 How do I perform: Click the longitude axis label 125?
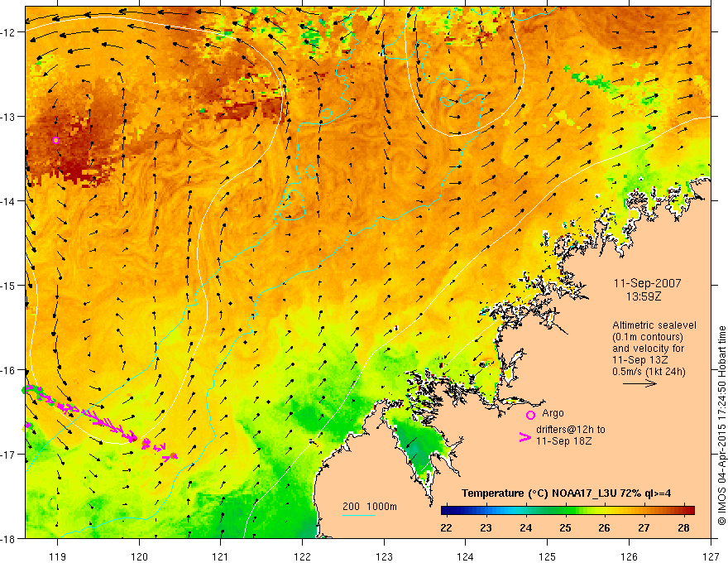(548, 556)
